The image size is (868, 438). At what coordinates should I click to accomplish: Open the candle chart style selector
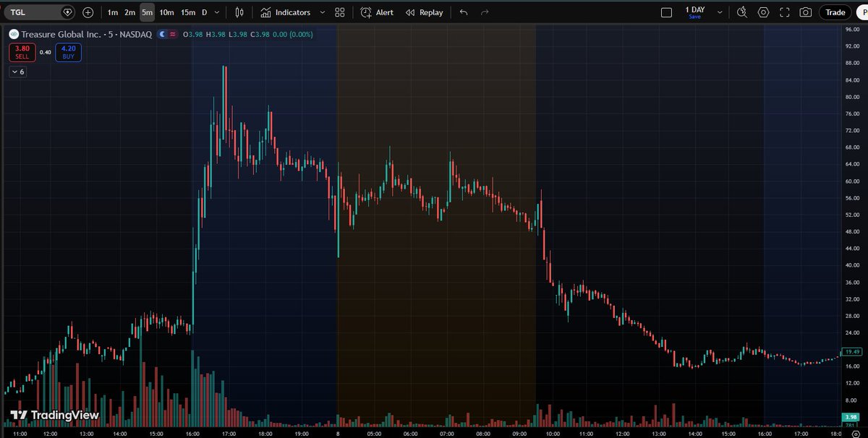click(239, 12)
